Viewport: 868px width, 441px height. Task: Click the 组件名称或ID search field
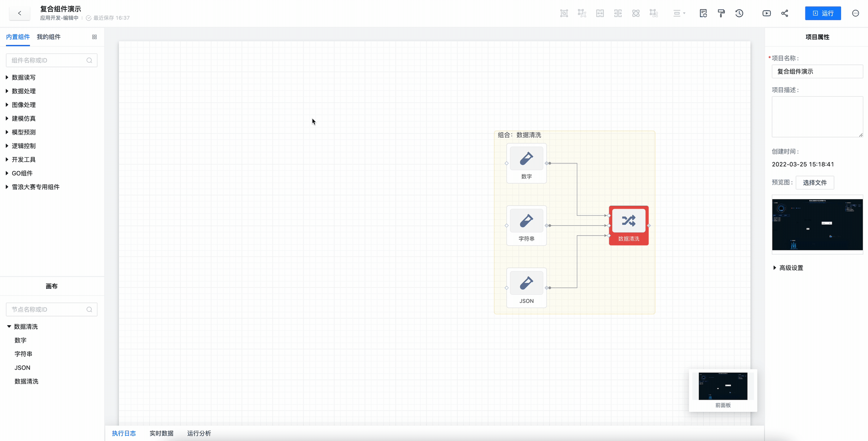(48, 60)
